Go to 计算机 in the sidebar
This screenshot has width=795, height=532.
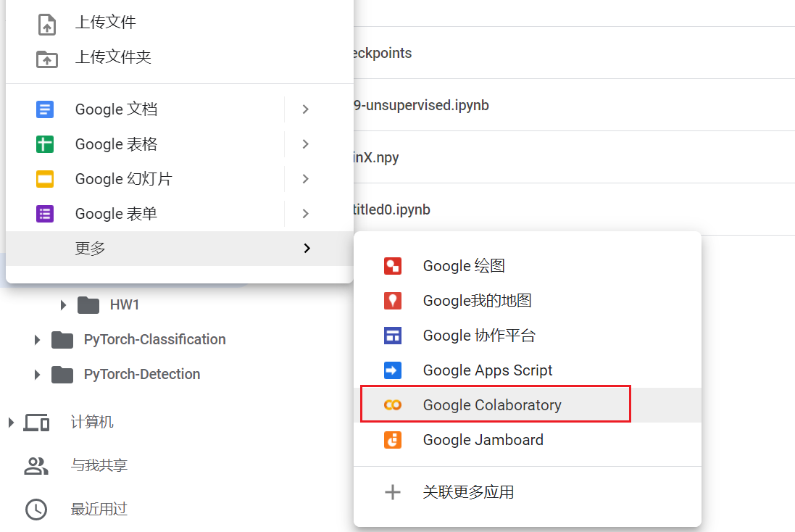click(x=92, y=422)
